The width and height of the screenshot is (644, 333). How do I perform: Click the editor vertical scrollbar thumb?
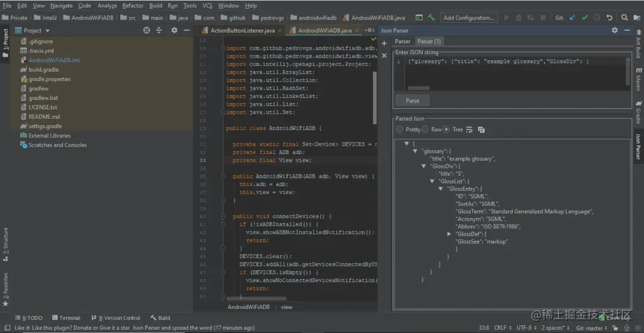point(375,97)
